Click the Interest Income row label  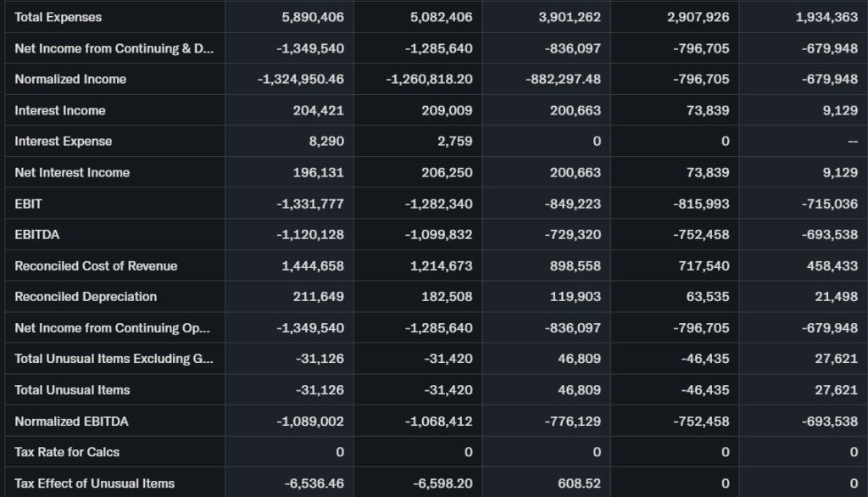pyautogui.click(x=60, y=110)
